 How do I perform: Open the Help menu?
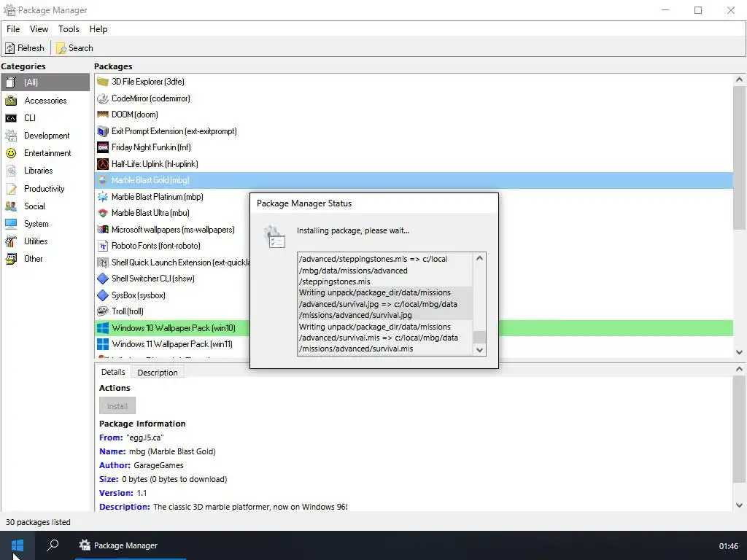point(98,29)
